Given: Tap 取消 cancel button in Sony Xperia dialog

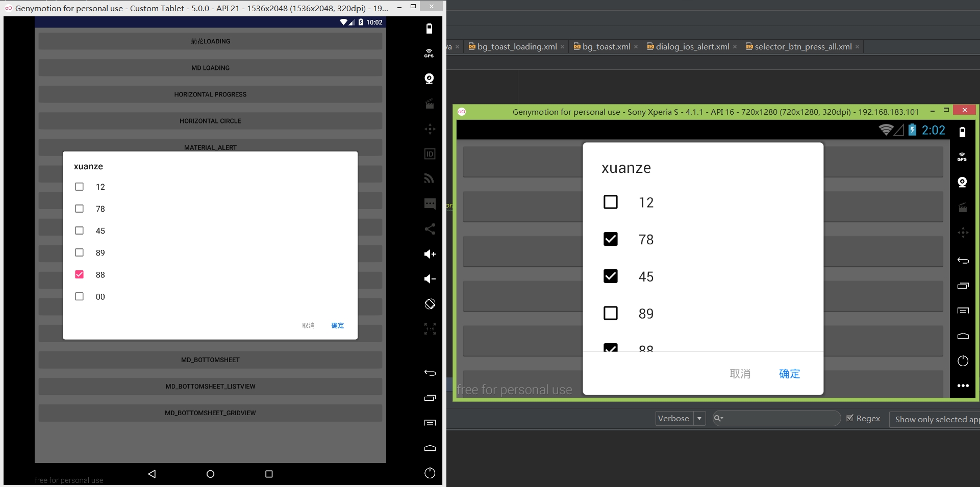Looking at the screenshot, I should [x=740, y=374].
